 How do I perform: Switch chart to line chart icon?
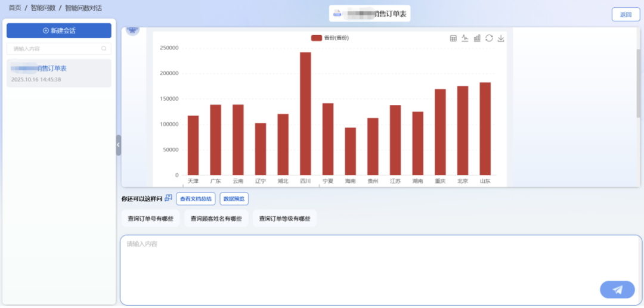pos(465,38)
